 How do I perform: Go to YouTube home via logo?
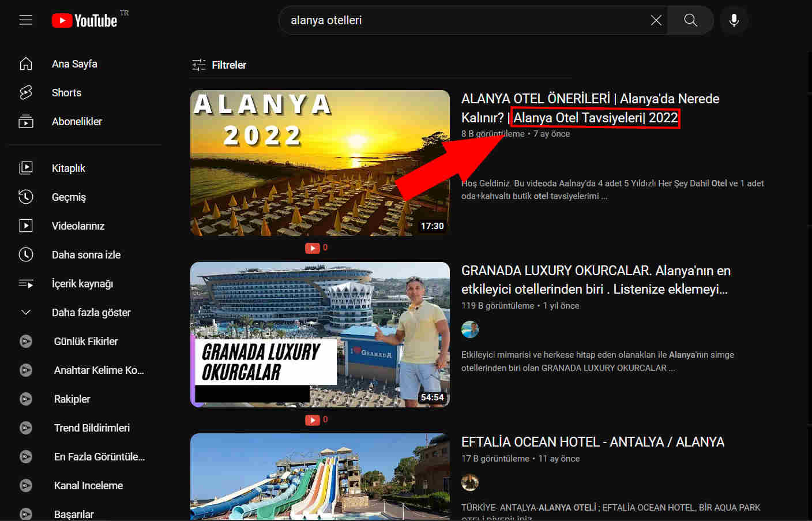(x=85, y=21)
